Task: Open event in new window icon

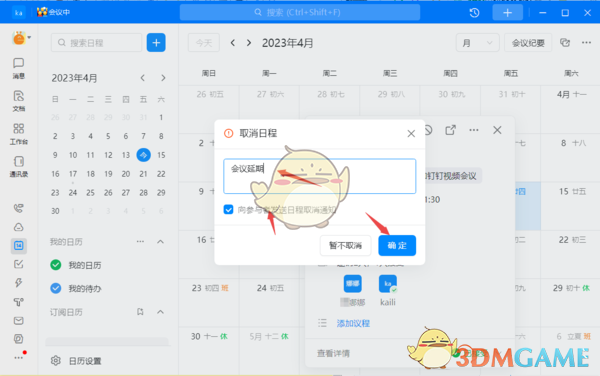Action: click(x=450, y=130)
